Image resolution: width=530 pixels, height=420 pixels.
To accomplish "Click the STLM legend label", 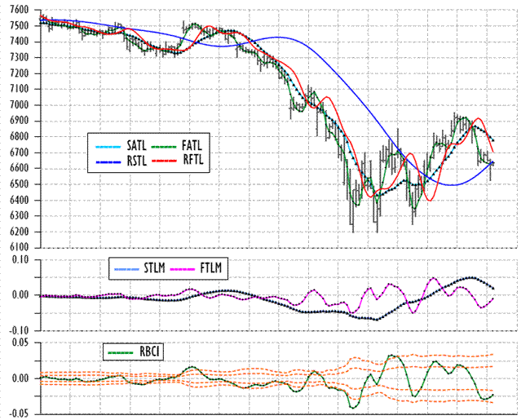I will [x=154, y=267].
